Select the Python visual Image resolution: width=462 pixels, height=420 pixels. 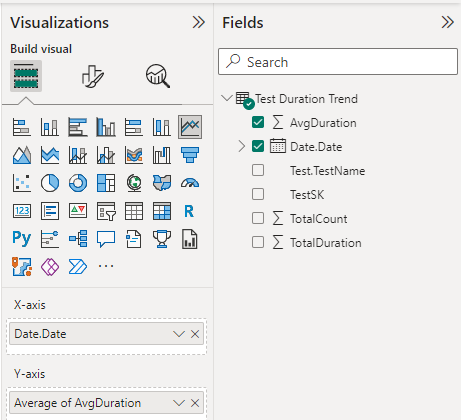coord(22,238)
